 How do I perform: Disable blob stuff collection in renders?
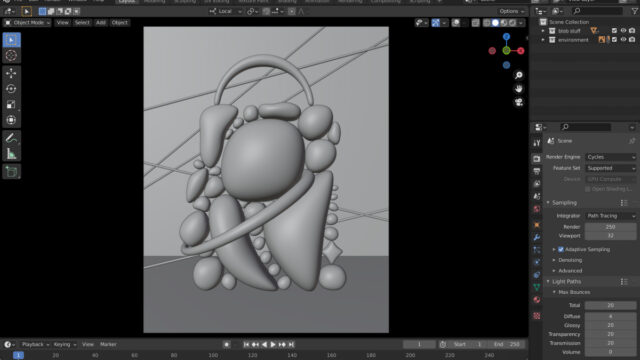(x=632, y=31)
